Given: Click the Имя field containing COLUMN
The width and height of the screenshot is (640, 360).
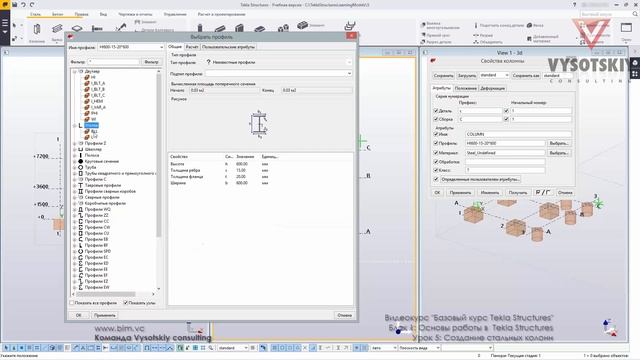Looking at the screenshot, I should click(x=518, y=134).
